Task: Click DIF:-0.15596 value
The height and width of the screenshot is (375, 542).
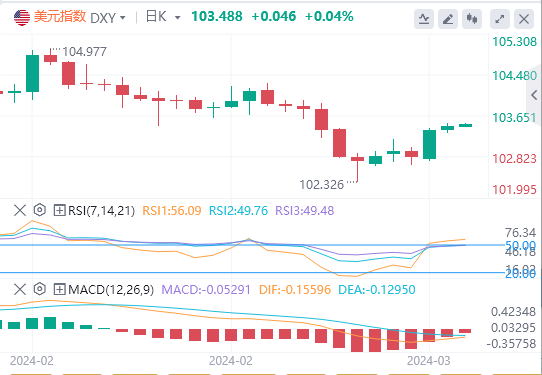Action: (x=295, y=290)
